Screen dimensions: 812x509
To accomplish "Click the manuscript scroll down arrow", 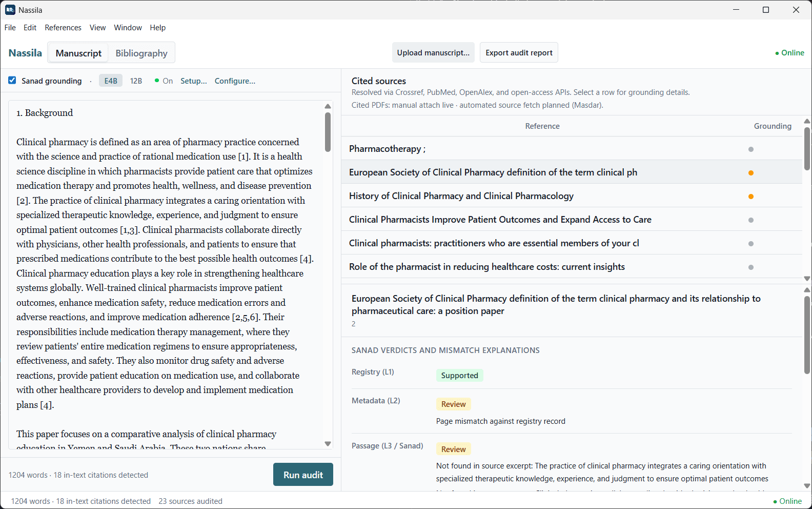I will 328,444.
